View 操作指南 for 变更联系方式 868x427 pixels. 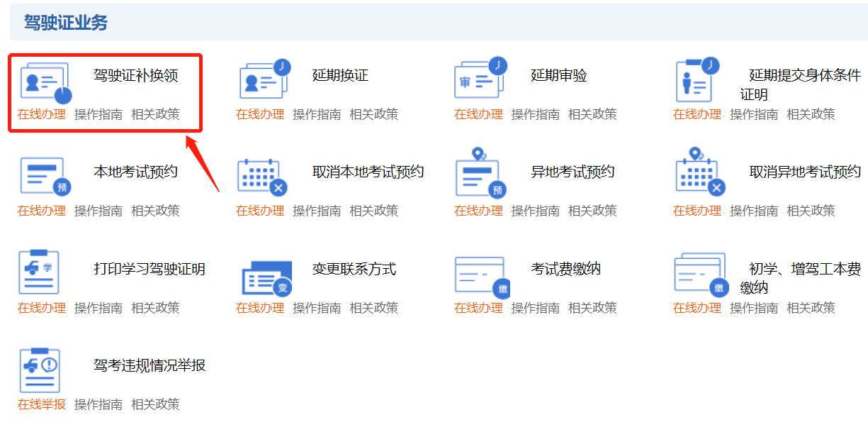point(317,308)
